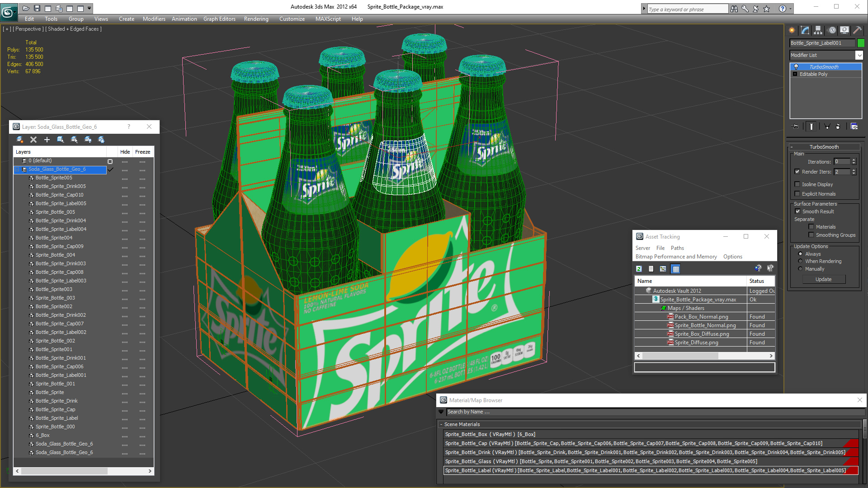Open Quick Access toolbar customize dropdown arrow

(x=90, y=8)
